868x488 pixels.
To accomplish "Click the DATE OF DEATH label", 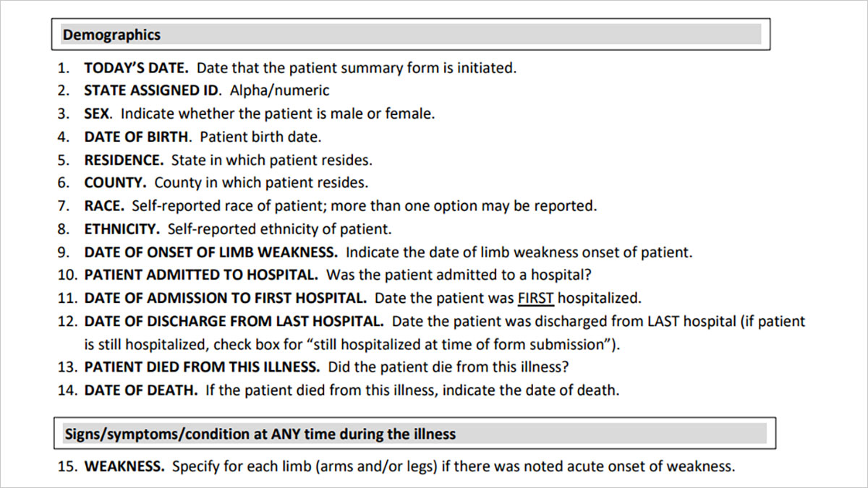I will (140, 390).
